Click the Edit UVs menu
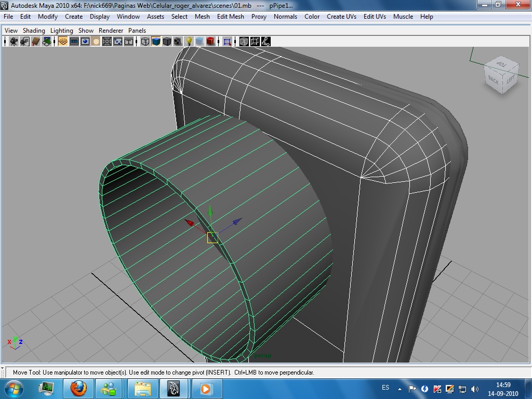Viewport: 532px width, 399px height. (x=375, y=16)
